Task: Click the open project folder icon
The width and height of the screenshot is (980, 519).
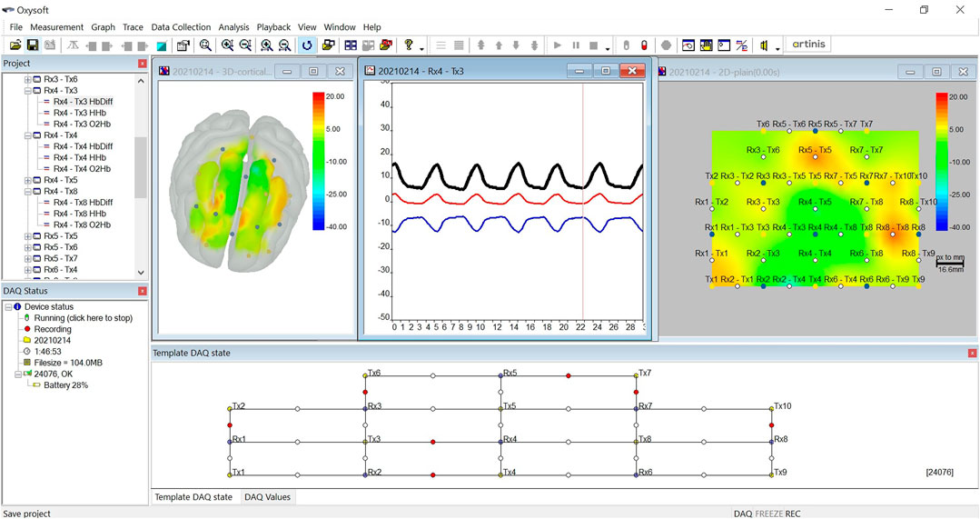Action: pos(15,45)
